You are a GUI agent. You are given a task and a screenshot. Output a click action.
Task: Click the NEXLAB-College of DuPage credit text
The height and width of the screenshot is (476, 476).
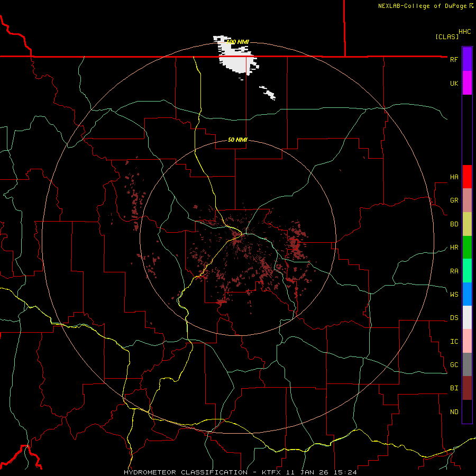[x=422, y=6]
